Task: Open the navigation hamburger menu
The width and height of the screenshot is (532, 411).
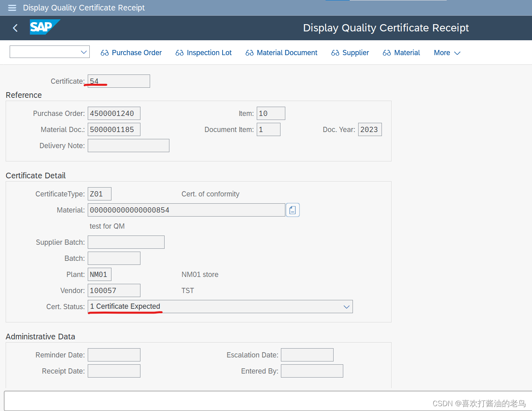Action: [12, 8]
